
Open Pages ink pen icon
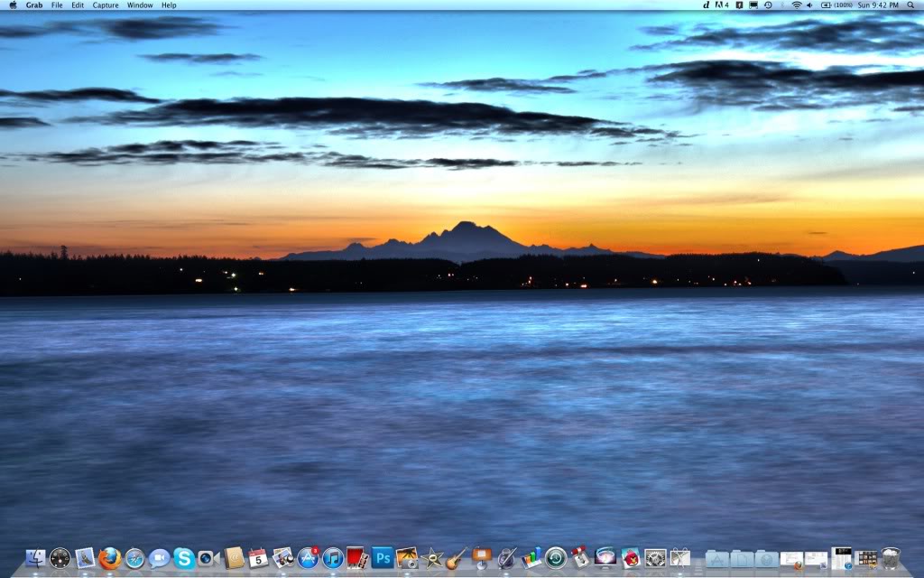tap(506, 557)
